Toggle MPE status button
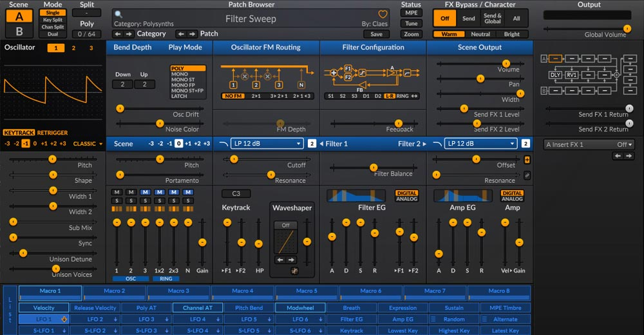Viewport: 644px width, 335px height. click(x=411, y=13)
